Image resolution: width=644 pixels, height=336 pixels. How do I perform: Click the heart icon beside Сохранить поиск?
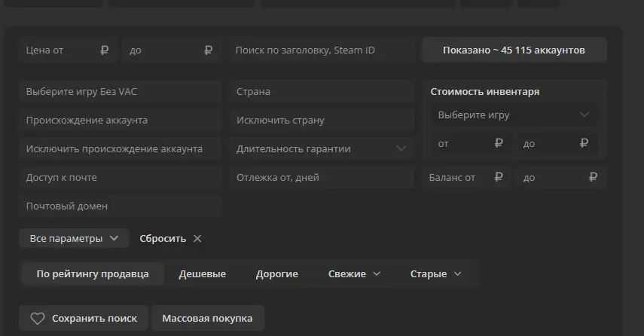pyautogui.click(x=37, y=319)
